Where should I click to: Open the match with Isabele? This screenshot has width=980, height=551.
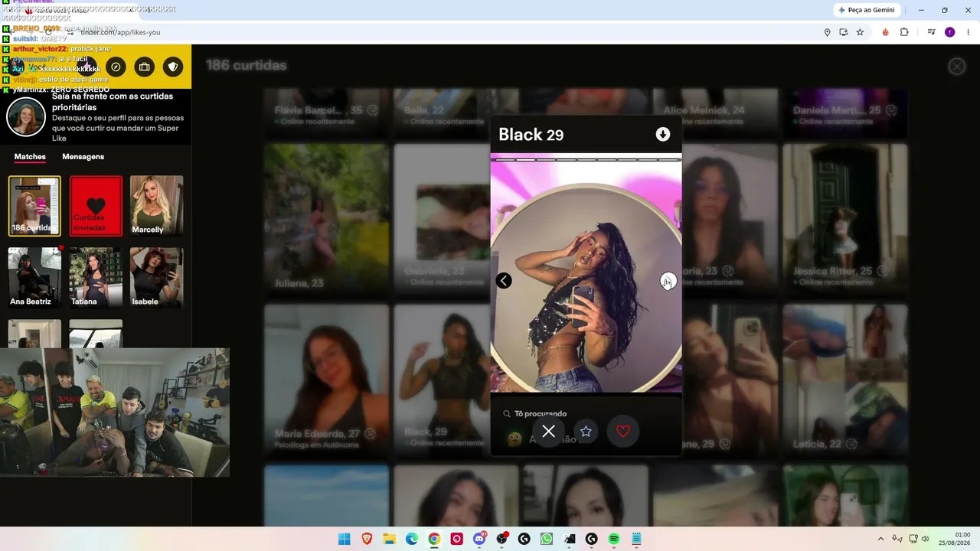tap(157, 278)
